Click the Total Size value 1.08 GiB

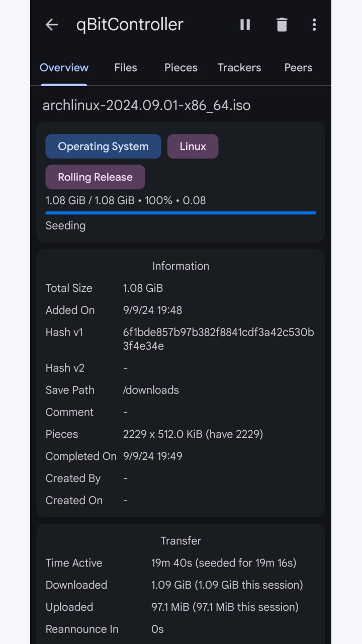coord(143,288)
